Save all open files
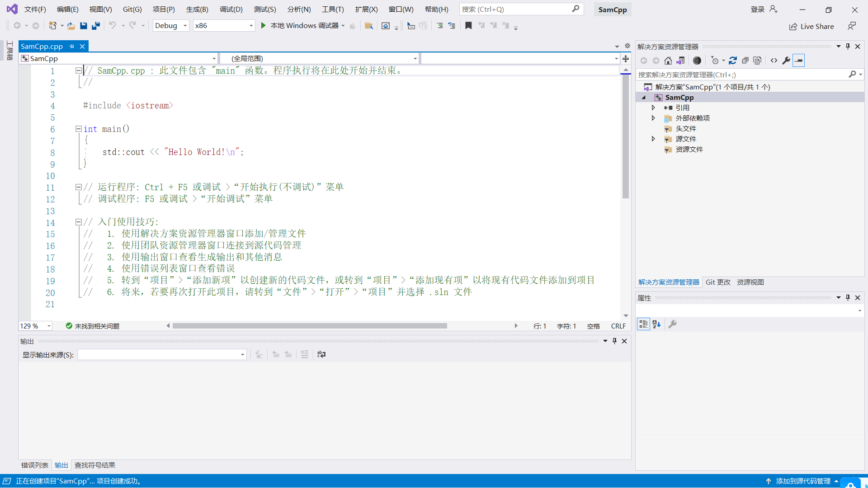 tap(95, 25)
